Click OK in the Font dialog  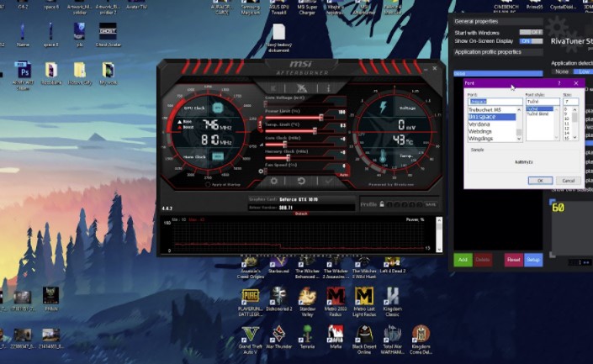pos(540,181)
